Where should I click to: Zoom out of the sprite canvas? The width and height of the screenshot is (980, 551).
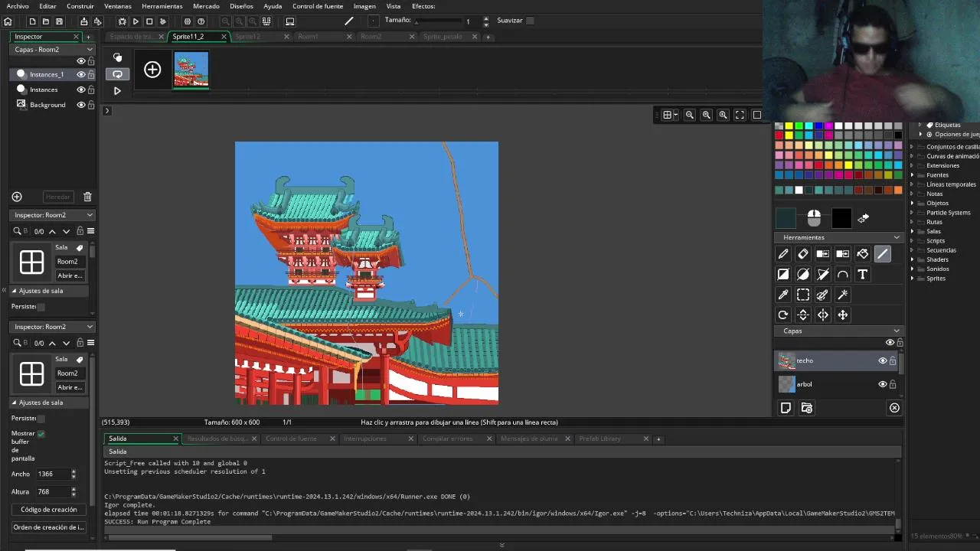tap(690, 115)
